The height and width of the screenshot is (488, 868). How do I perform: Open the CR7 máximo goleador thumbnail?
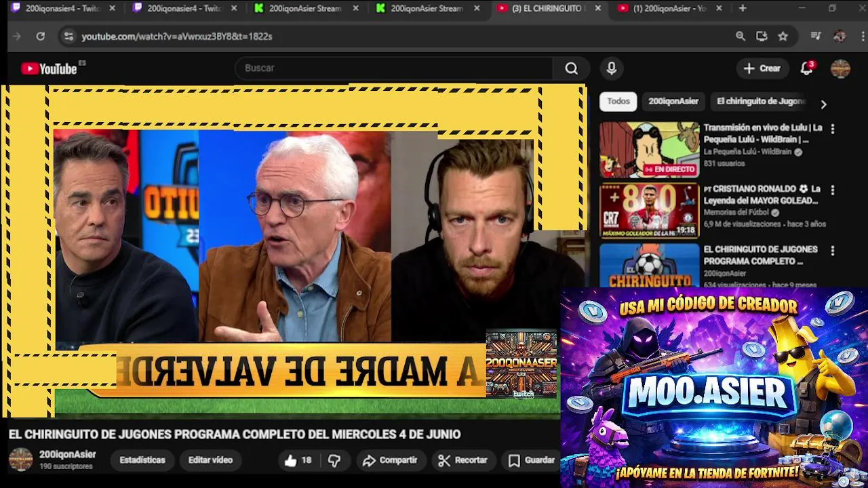pos(649,211)
